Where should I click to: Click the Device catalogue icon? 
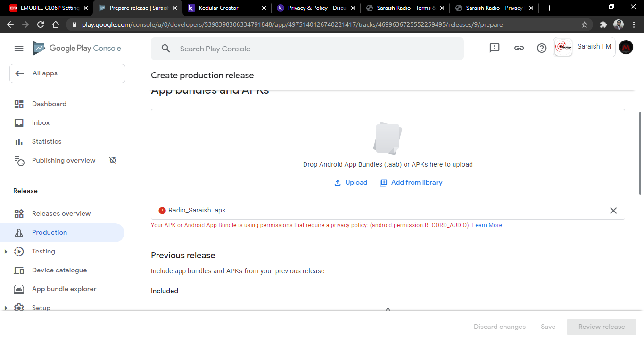click(19, 270)
